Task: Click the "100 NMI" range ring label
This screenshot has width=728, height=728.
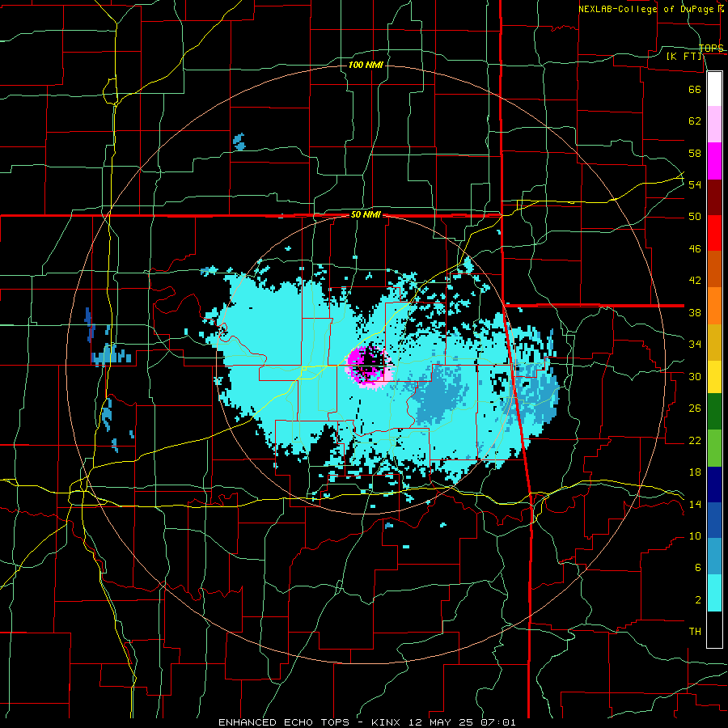Action: pyautogui.click(x=366, y=65)
